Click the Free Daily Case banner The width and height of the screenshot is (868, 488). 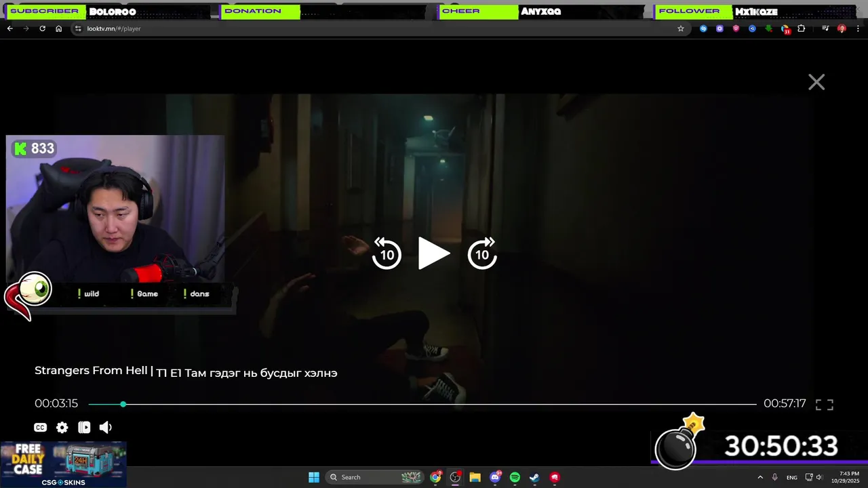[x=64, y=464]
